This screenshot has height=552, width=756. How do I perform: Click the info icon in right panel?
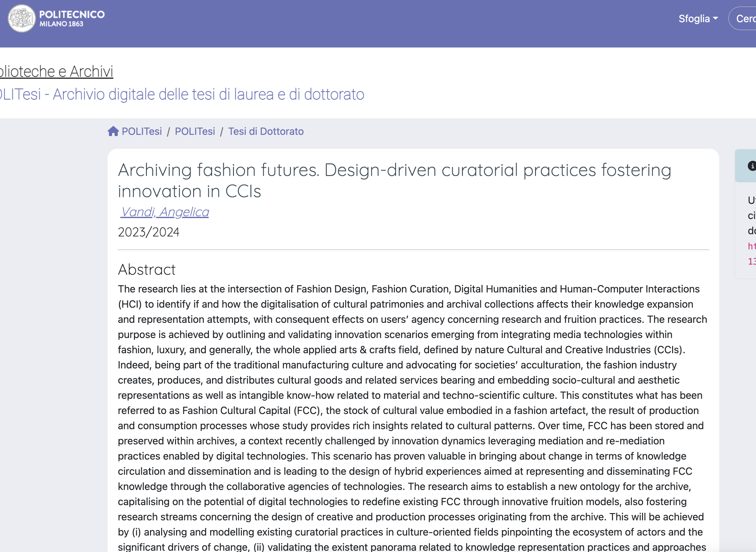pos(751,166)
